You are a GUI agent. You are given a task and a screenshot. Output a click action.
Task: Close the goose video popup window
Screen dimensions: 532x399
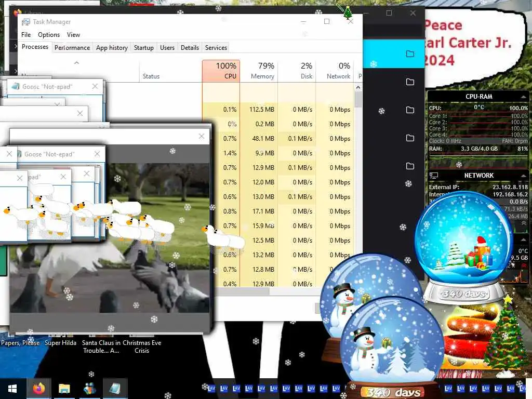pos(202,137)
